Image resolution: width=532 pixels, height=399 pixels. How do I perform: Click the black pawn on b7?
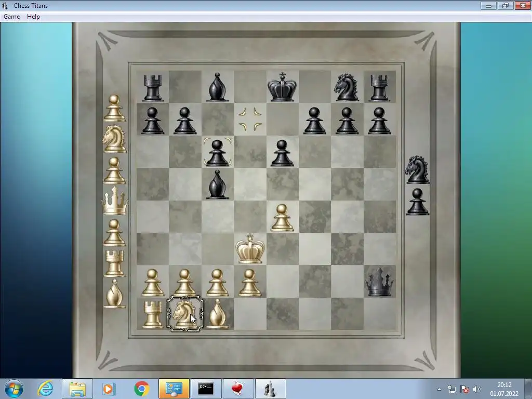click(x=185, y=121)
